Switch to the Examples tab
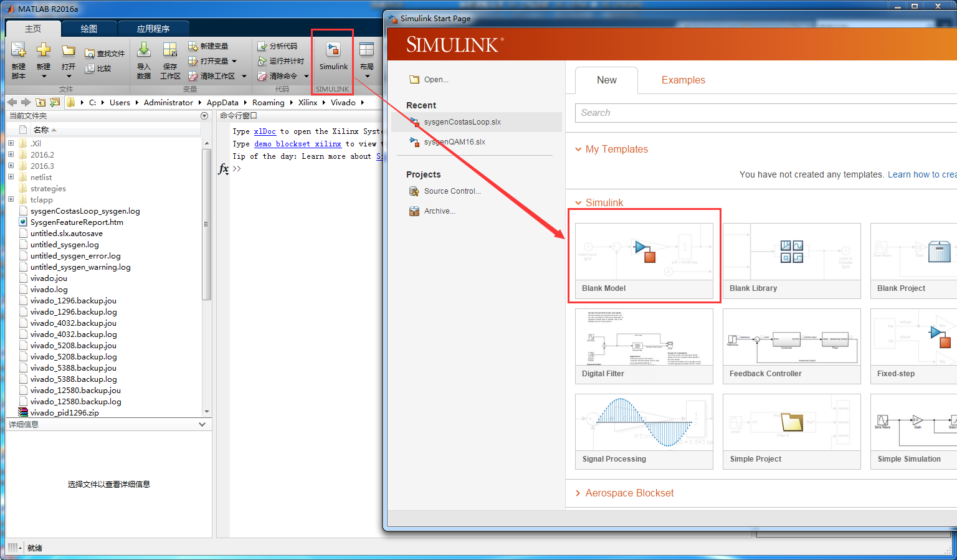The height and width of the screenshot is (560, 957). click(683, 80)
